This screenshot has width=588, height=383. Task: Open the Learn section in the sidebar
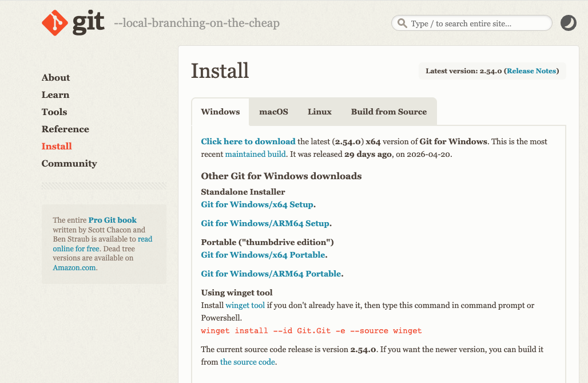[55, 95]
